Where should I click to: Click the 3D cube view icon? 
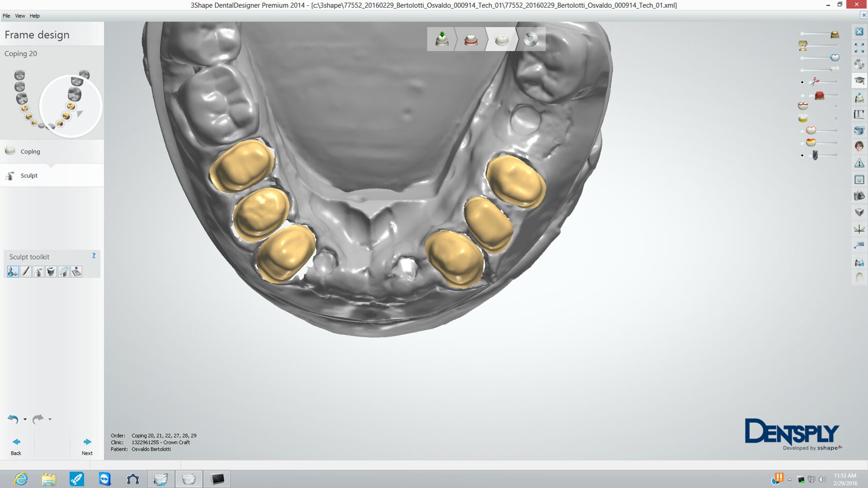pos(859,212)
